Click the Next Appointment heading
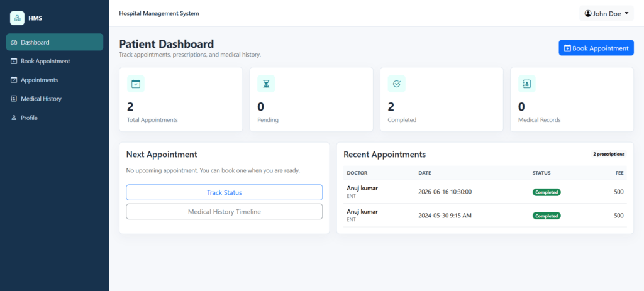 [162, 155]
